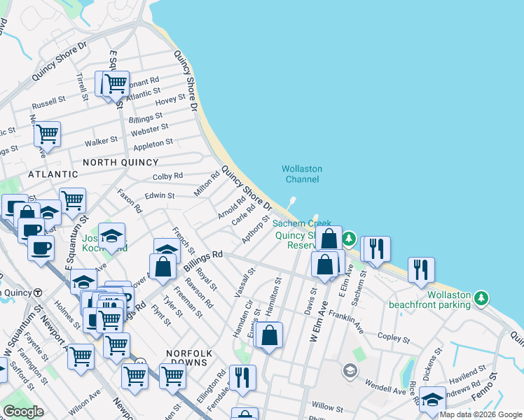Screen dimensions: 524x420
Task: Click the shopping bag marker near Hamilton St
Action: 269,337
